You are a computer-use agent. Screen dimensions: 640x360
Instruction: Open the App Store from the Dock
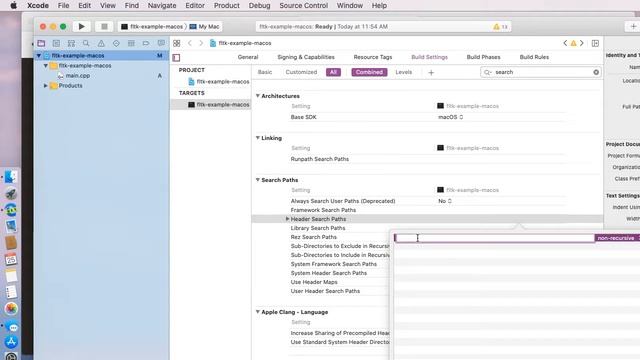(11, 342)
